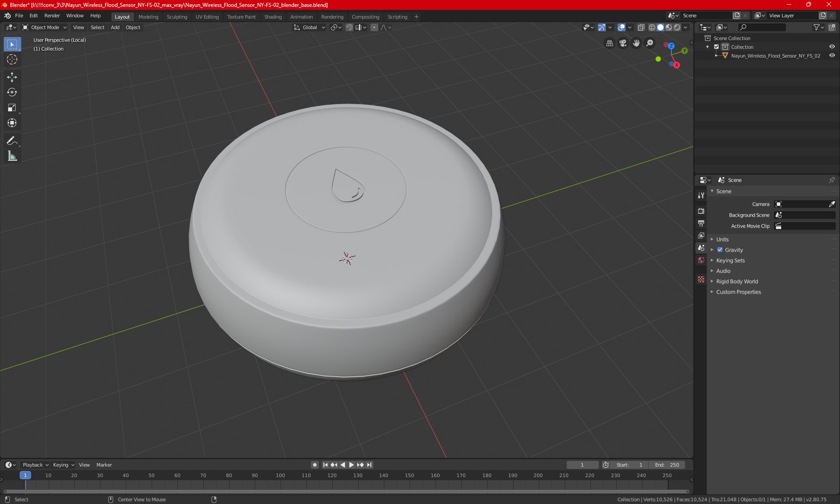Viewport: 840px width, 504px height.
Task: Click the current frame number field
Action: tap(582, 465)
